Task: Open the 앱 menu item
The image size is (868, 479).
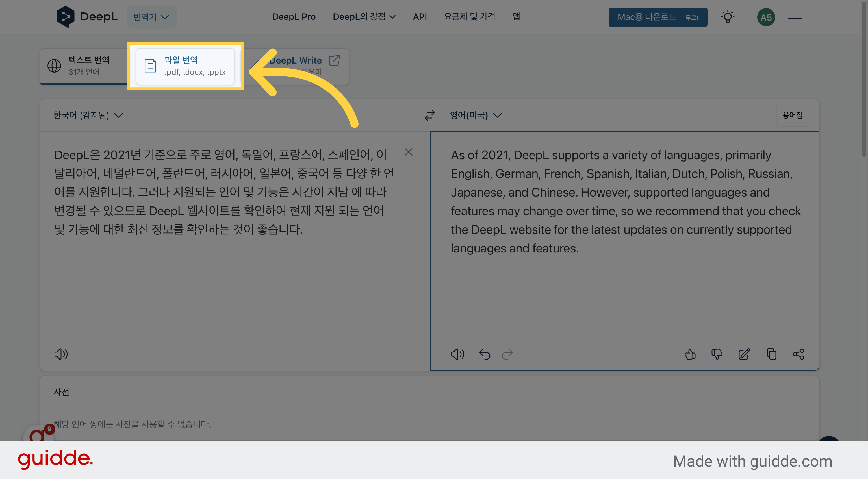Action: coord(516,17)
